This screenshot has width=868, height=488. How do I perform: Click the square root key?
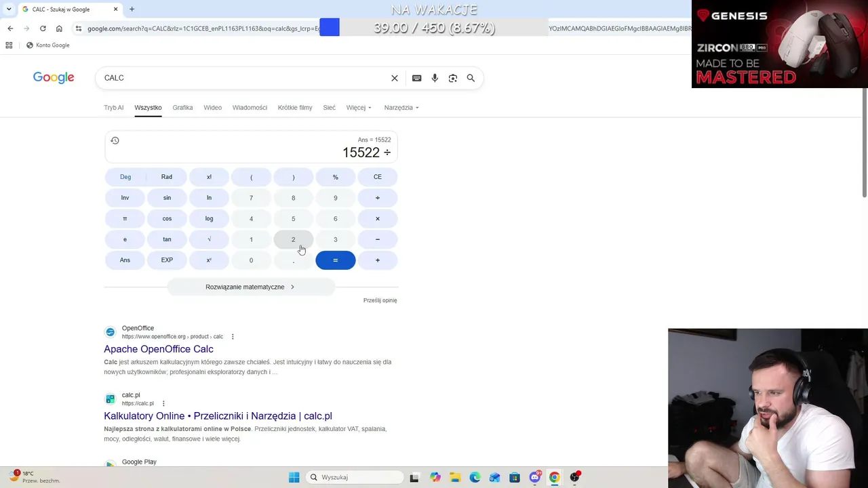tap(209, 239)
